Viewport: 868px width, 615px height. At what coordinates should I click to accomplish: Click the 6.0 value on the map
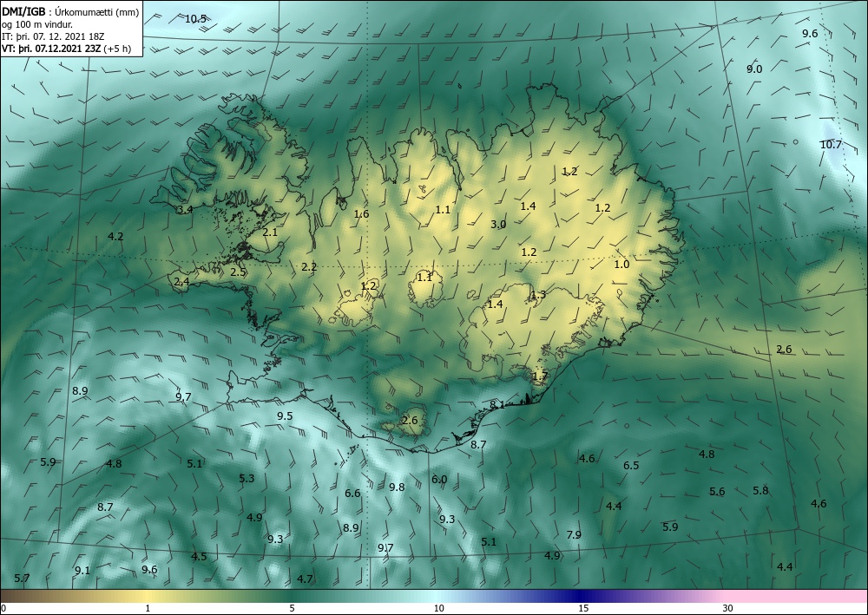[x=439, y=480]
